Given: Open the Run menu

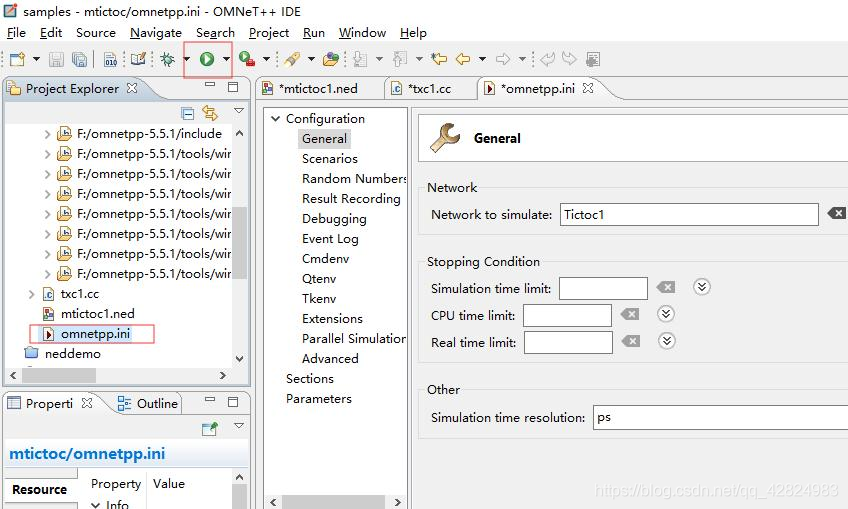Looking at the screenshot, I should [x=314, y=33].
